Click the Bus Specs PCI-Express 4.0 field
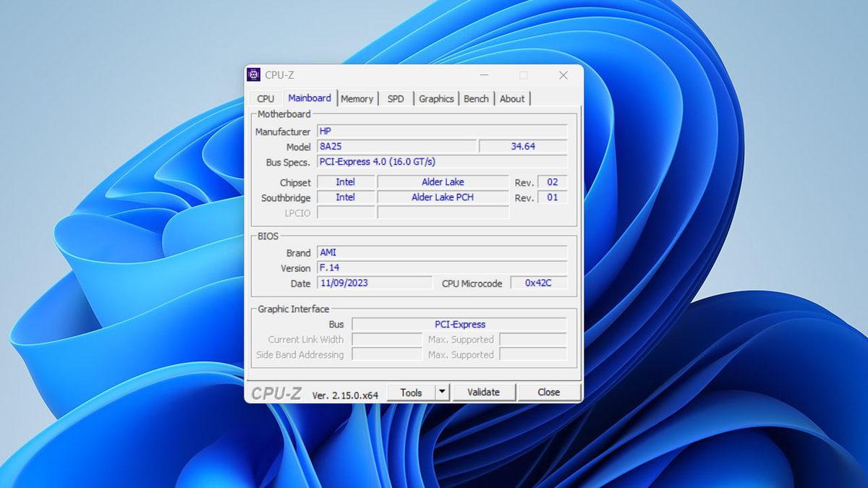Image resolution: width=868 pixels, height=488 pixels. point(442,162)
